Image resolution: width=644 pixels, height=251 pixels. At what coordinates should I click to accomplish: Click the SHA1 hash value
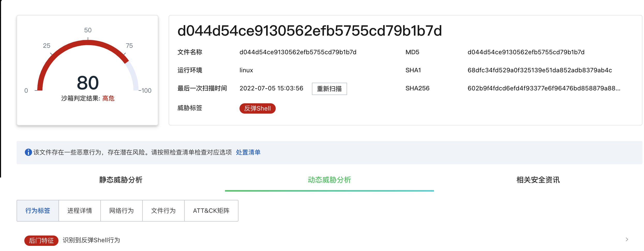pyautogui.click(x=540, y=70)
